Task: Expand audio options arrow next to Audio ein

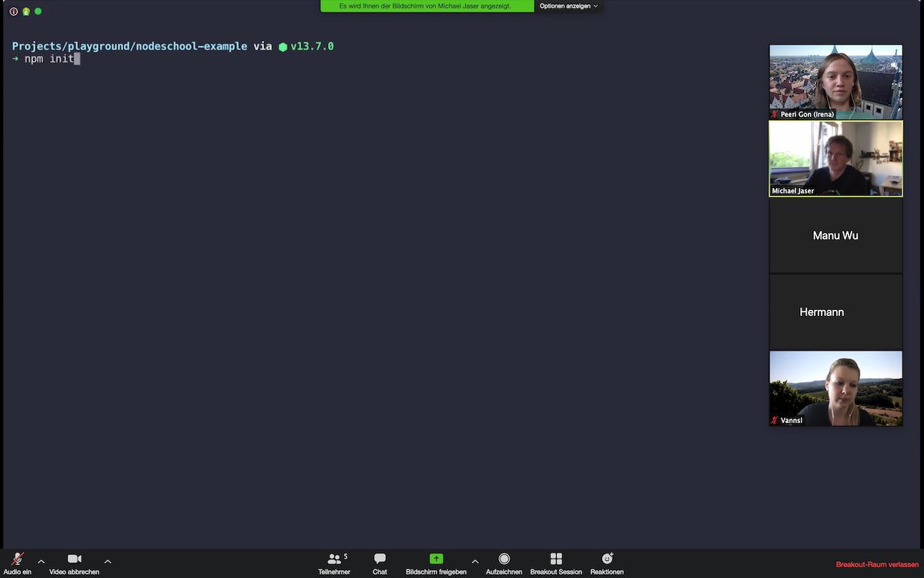Action: (x=41, y=561)
